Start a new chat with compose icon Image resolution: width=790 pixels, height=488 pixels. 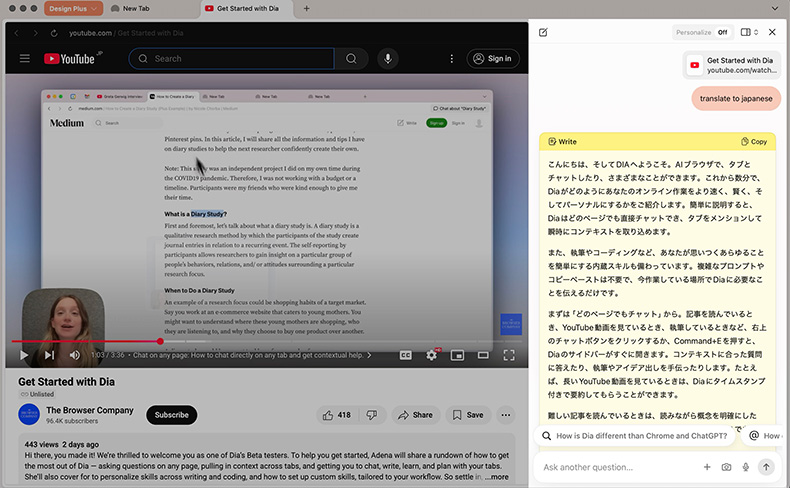[x=543, y=32]
